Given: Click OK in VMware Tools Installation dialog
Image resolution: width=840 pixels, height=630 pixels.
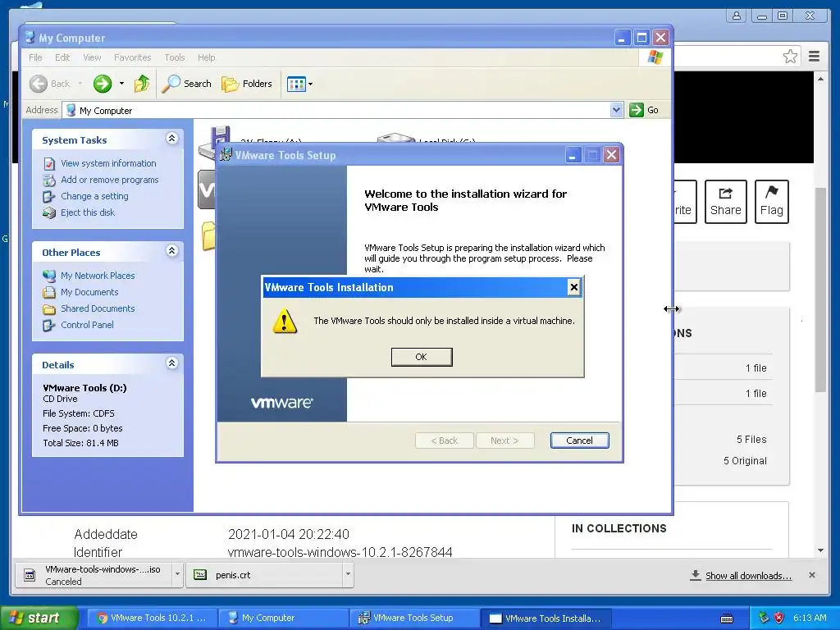Looking at the screenshot, I should coord(422,357).
